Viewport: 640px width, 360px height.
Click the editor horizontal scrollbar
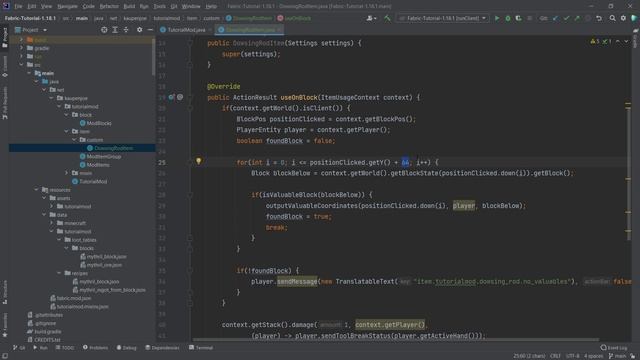[x=395, y=340]
